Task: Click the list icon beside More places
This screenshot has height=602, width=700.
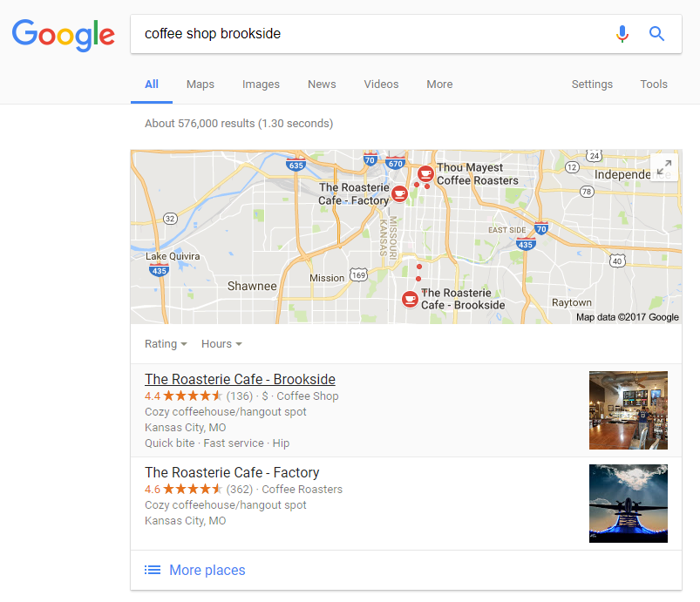Action: point(153,570)
